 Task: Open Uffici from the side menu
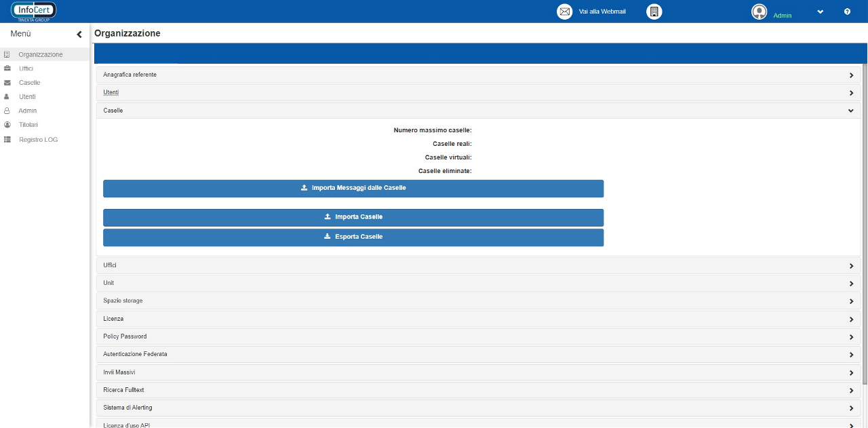click(26, 69)
